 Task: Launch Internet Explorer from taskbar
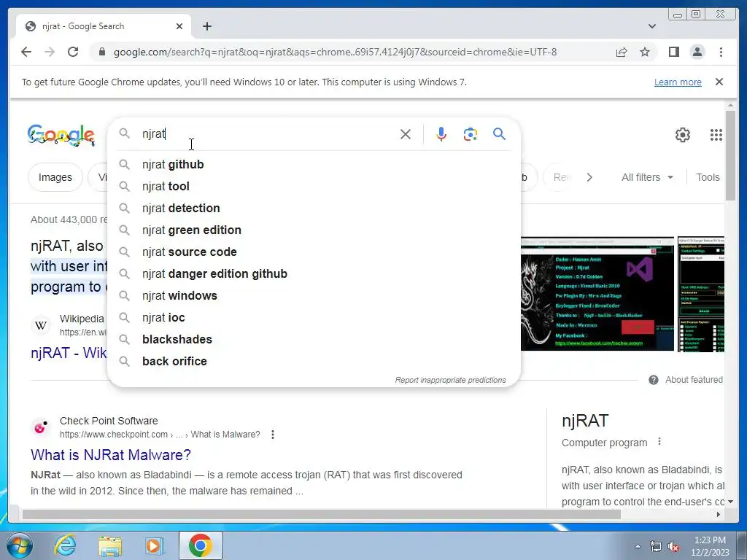(x=65, y=545)
